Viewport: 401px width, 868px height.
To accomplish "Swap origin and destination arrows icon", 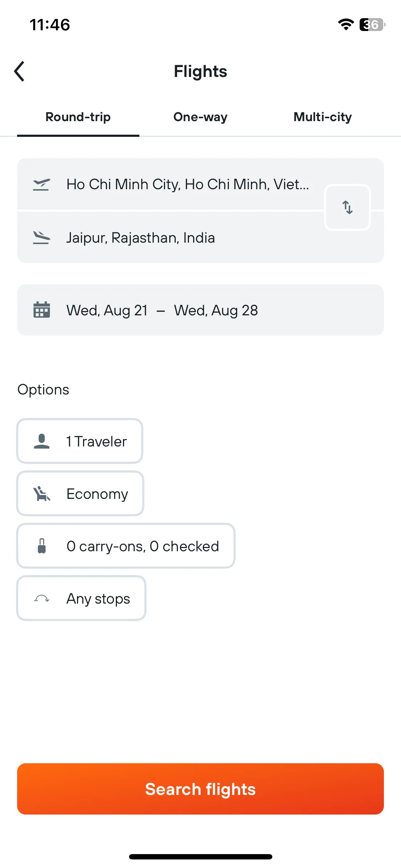I will 348,207.
